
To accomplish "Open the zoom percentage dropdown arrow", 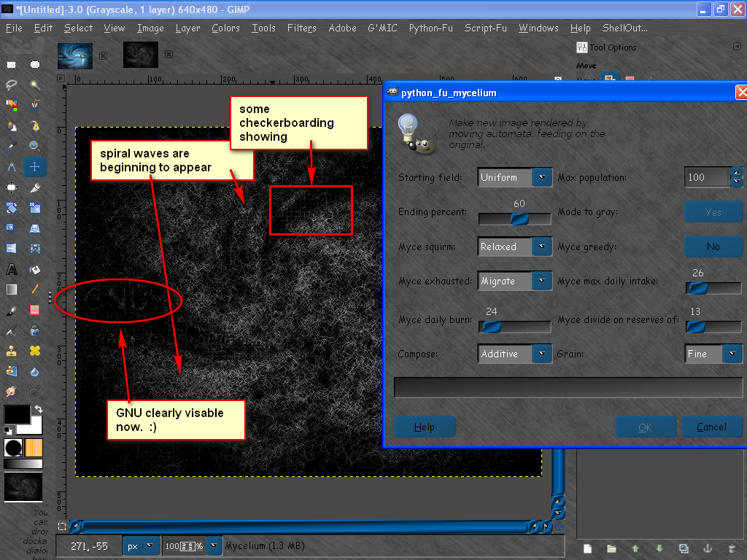I will click(x=214, y=545).
